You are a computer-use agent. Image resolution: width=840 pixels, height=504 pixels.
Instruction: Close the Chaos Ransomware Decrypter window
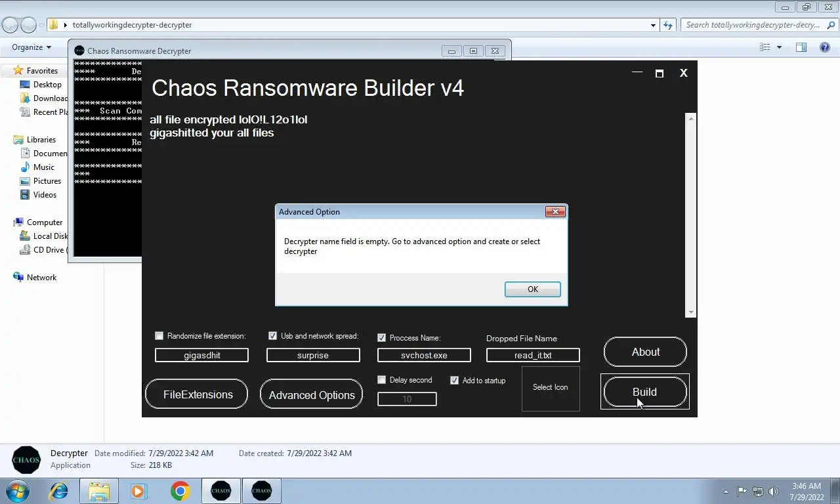tap(495, 51)
